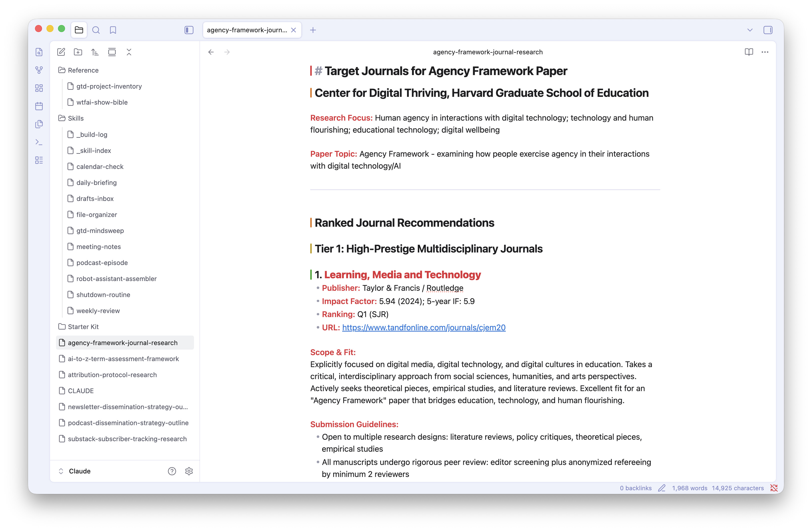Create a new note
This screenshot has height=531, width=812.
61,52
